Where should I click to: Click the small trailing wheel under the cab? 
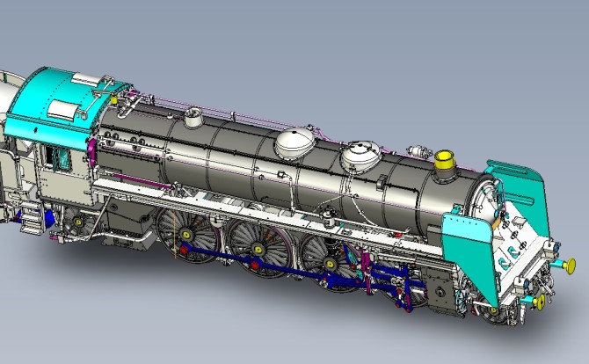[81, 225]
